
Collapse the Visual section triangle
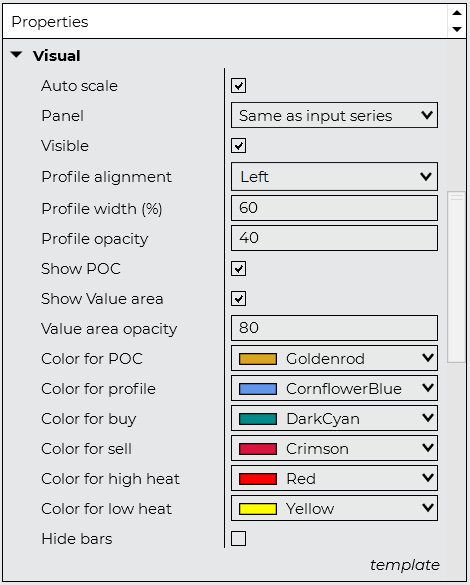tap(16, 55)
